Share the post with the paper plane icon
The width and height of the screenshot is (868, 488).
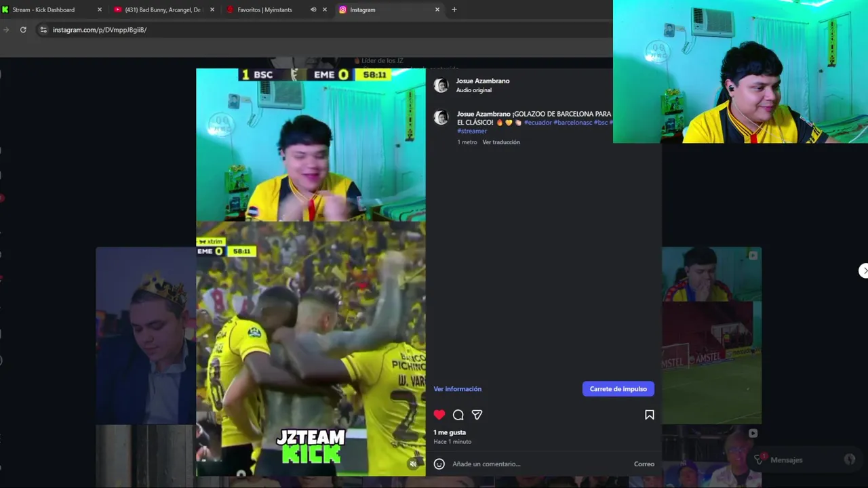477,415
